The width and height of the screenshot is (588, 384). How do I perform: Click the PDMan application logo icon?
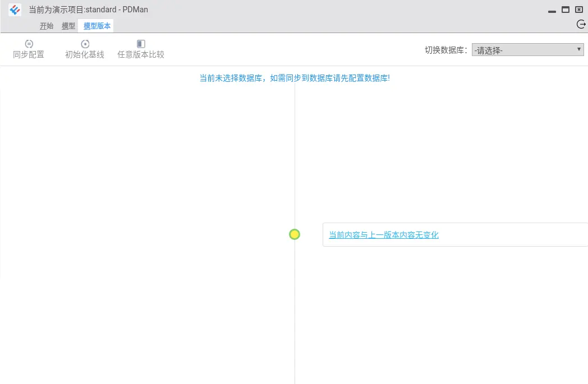point(15,10)
